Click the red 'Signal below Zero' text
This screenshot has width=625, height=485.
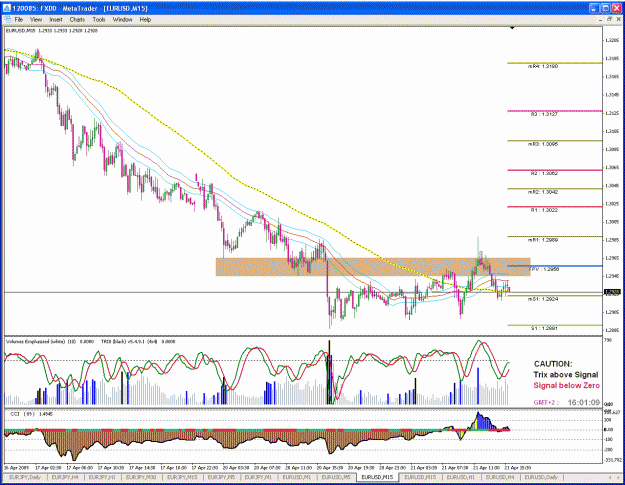click(566, 385)
